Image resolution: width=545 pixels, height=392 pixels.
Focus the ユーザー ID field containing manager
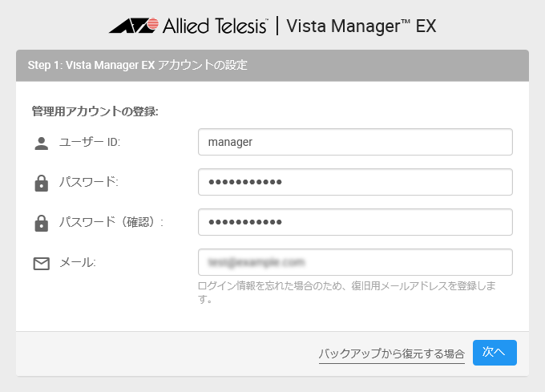coord(355,142)
